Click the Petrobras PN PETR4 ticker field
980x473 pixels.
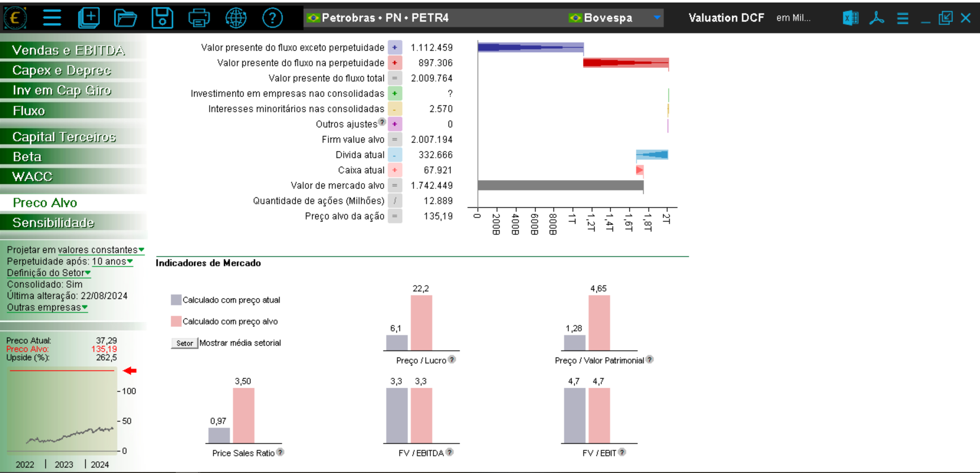pyautogui.click(x=432, y=18)
